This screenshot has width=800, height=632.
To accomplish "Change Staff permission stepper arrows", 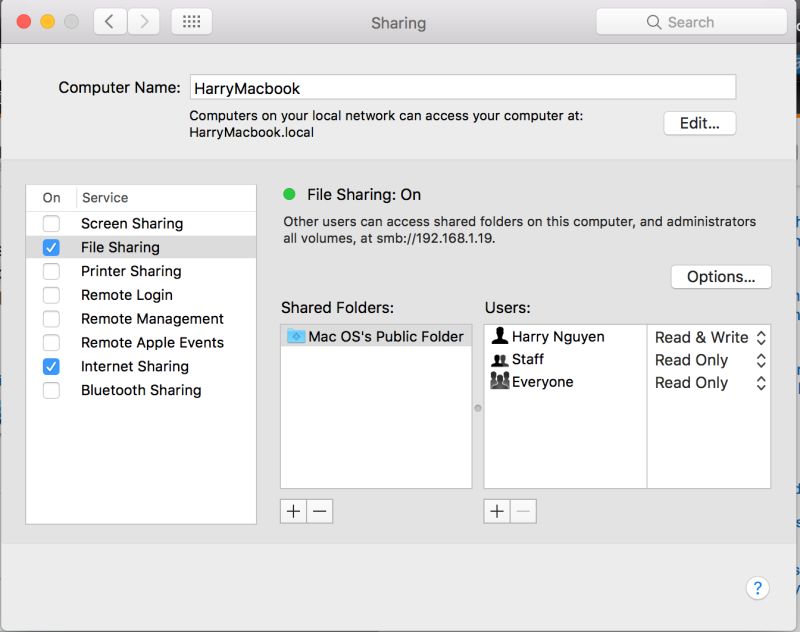I will [x=761, y=360].
